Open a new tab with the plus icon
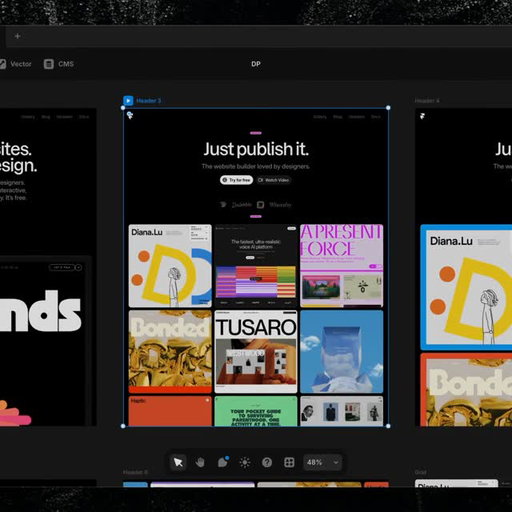This screenshot has height=512, width=512. point(18,36)
